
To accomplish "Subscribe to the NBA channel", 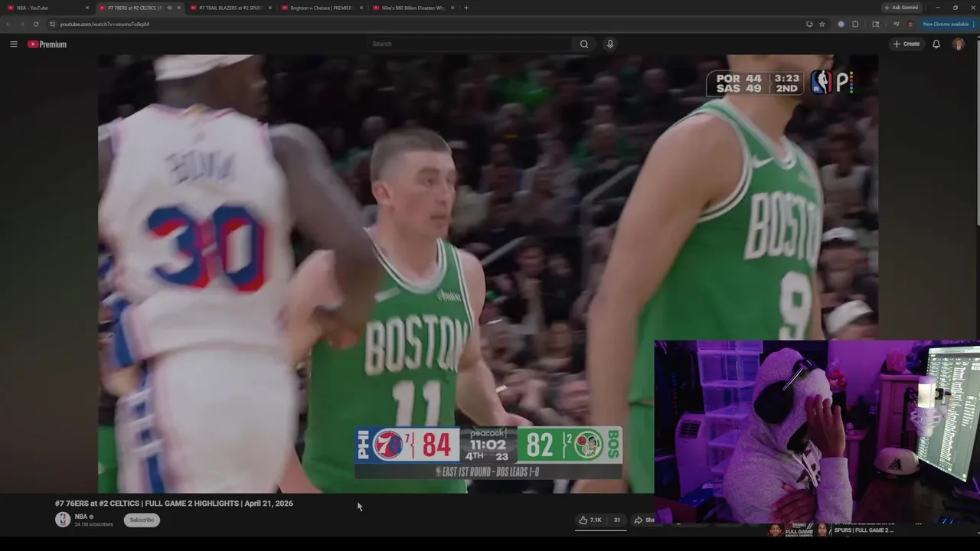I will 142,520.
